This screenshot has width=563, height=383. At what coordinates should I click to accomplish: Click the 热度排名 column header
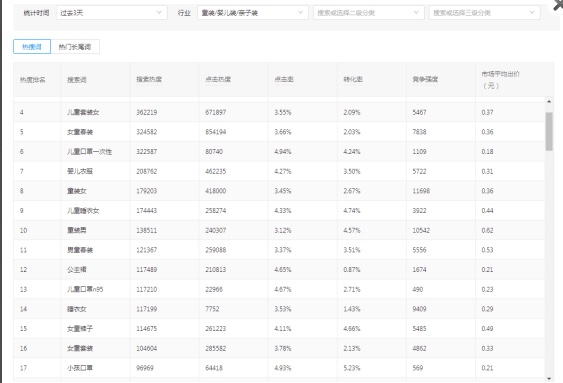33,80
